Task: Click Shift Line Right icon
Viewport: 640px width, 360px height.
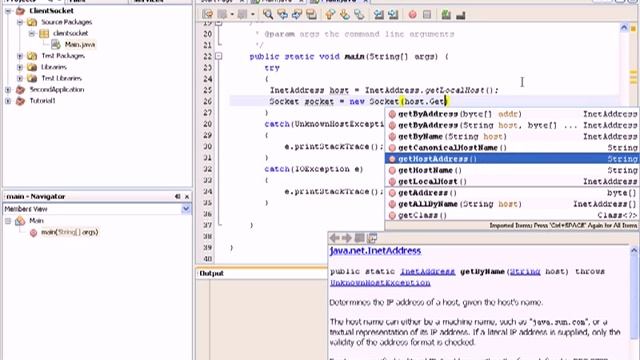Action: [393, 15]
